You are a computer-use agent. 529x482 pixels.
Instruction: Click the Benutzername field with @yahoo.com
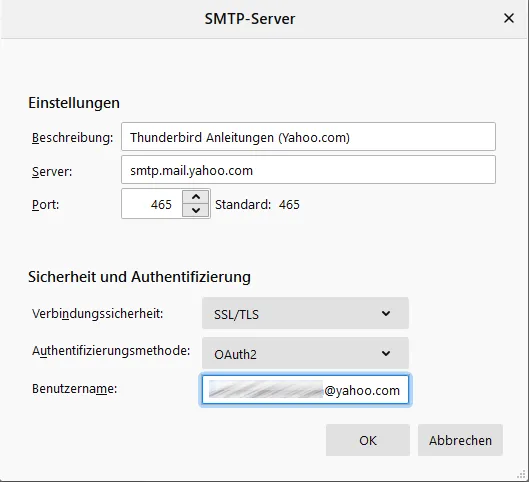pyautogui.click(x=305, y=390)
